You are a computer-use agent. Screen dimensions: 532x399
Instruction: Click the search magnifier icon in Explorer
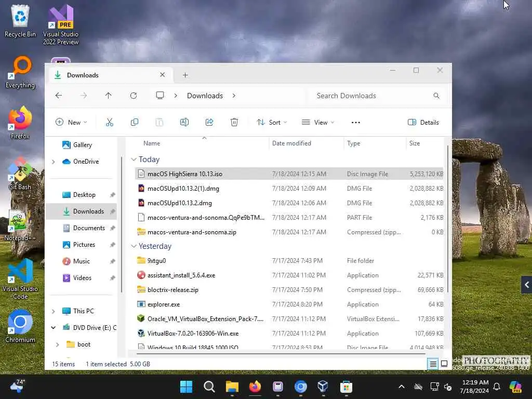coord(436,96)
